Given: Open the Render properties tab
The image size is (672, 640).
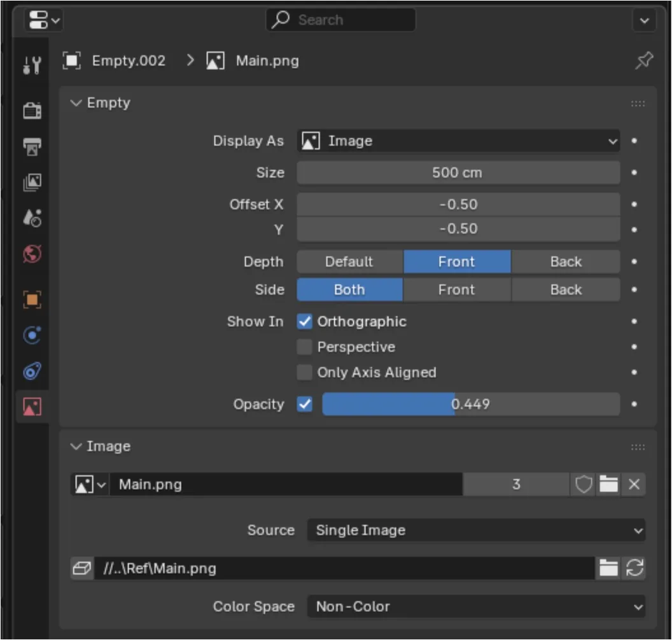Looking at the screenshot, I should pyautogui.click(x=32, y=111).
